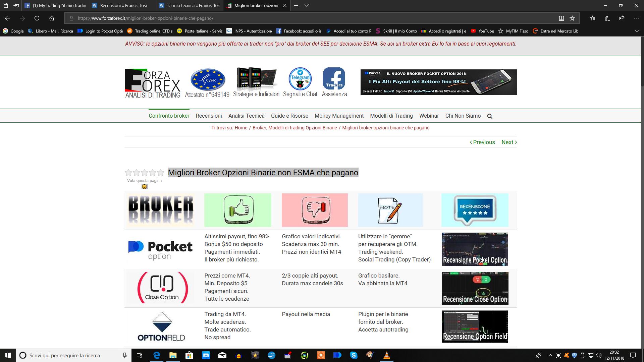Open 'Guide e Risorse' menu item
The height and width of the screenshot is (362, 644).
click(x=289, y=116)
